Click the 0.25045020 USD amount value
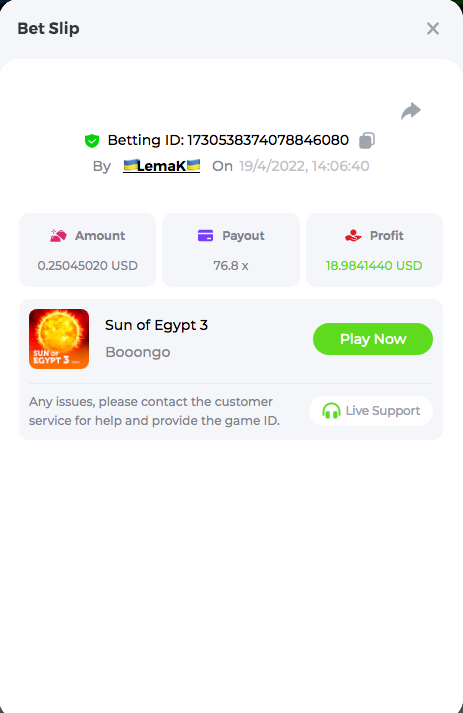463x713 pixels. pos(88,266)
